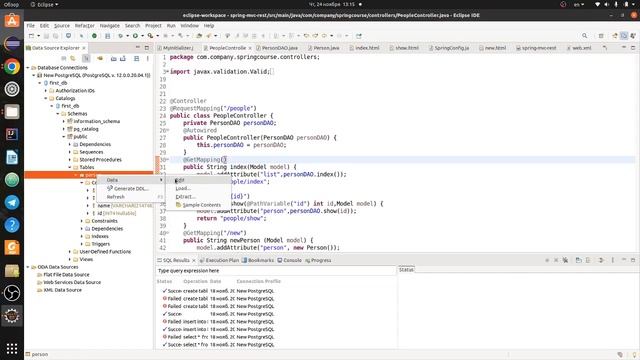The image size is (640, 360).
Task: Select the Status tab in results pane
Action: tap(406, 269)
